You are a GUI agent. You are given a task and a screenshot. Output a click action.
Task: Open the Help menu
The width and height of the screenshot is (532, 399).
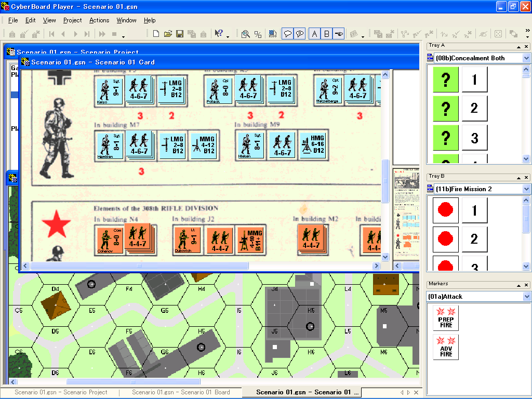click(150, 20)
